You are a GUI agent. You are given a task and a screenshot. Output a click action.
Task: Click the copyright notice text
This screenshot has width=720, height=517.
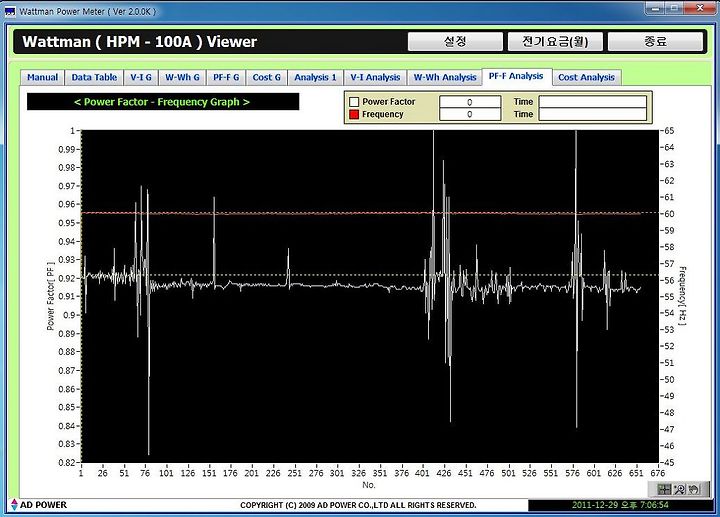pyautogui.click(x=358, y=505)
